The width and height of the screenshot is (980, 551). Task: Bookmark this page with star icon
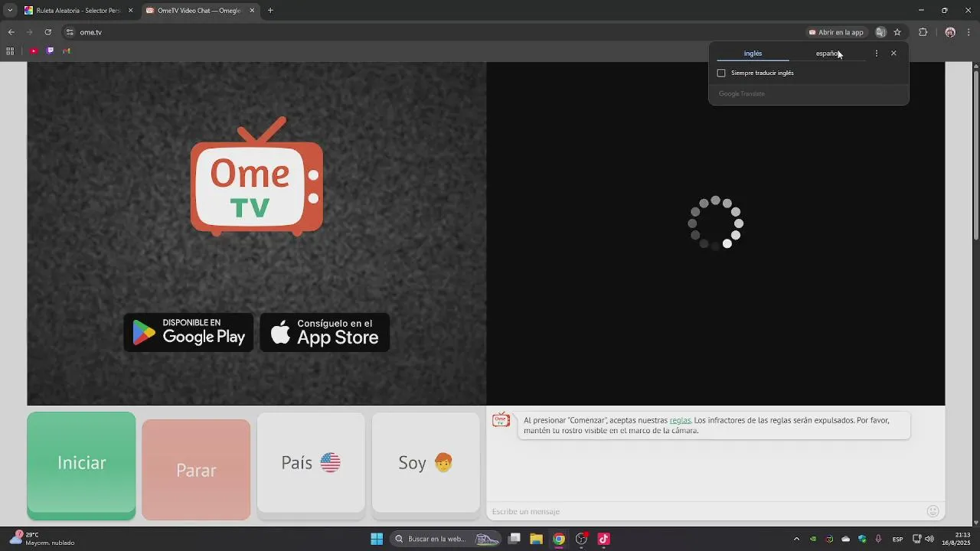pos(897,32)
